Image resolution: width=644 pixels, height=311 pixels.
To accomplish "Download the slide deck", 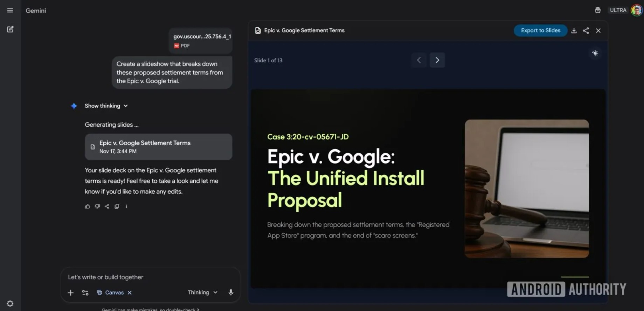I will [x=574, y=31].
